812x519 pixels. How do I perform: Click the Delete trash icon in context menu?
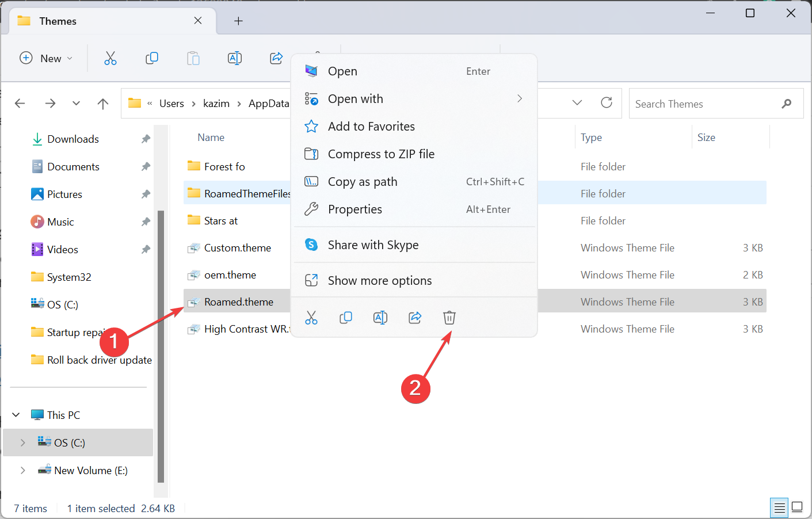click(449, 318)
